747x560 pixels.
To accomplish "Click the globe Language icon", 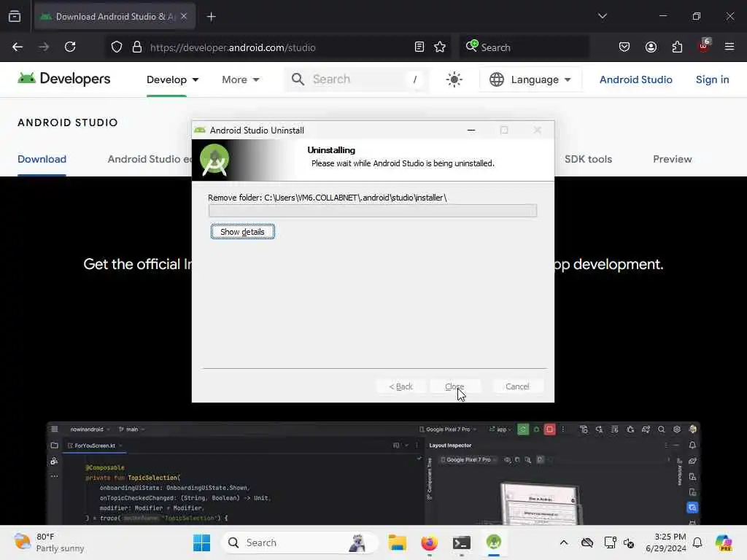I will tap(496, 79).
